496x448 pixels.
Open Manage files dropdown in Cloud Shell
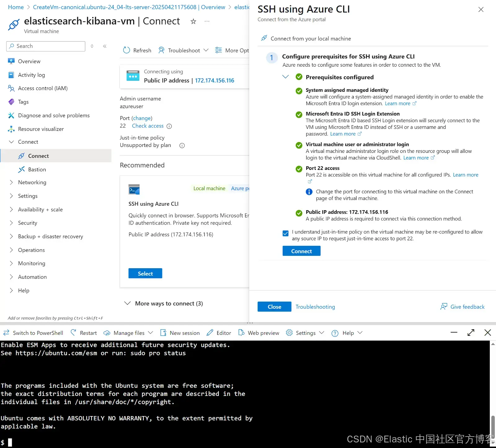[128, 333]
